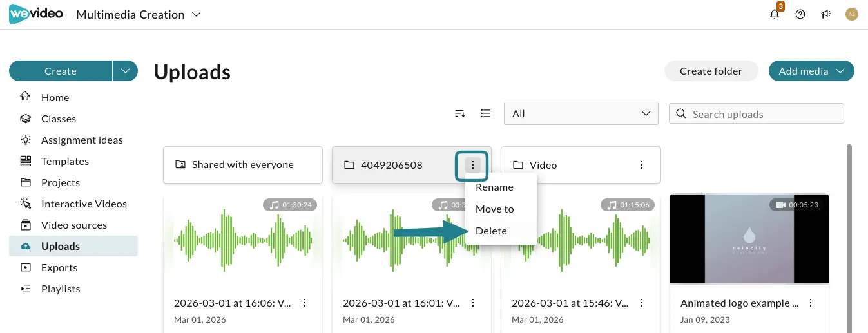
Task: Click the Exports icon
Action: coord(25,267)
